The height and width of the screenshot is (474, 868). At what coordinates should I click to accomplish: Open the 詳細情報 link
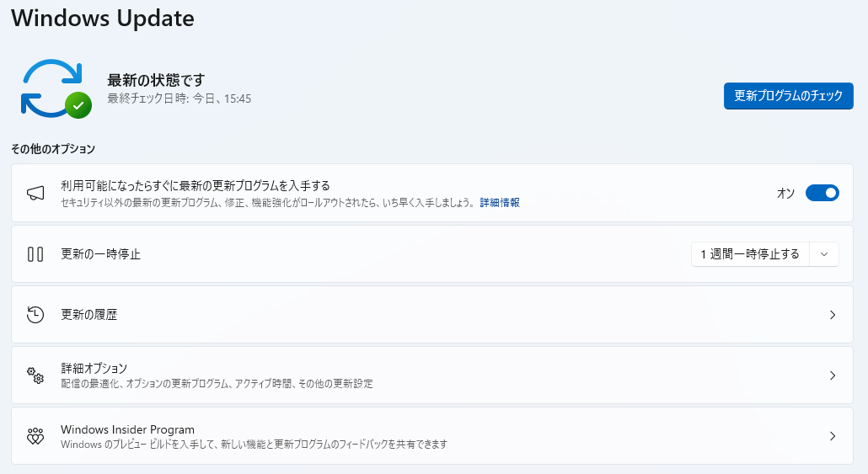(500, 202)
